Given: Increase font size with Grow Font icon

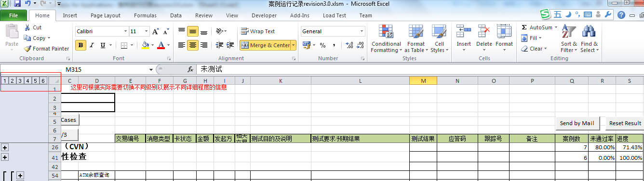Looking at the screenshot, I should [156, 31].
